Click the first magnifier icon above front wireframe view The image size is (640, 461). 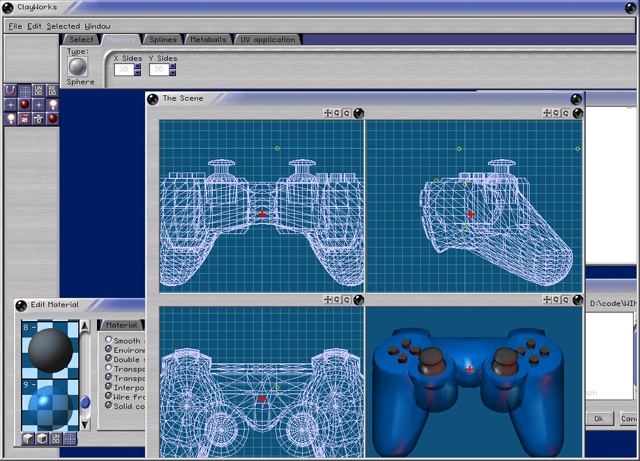337,113
